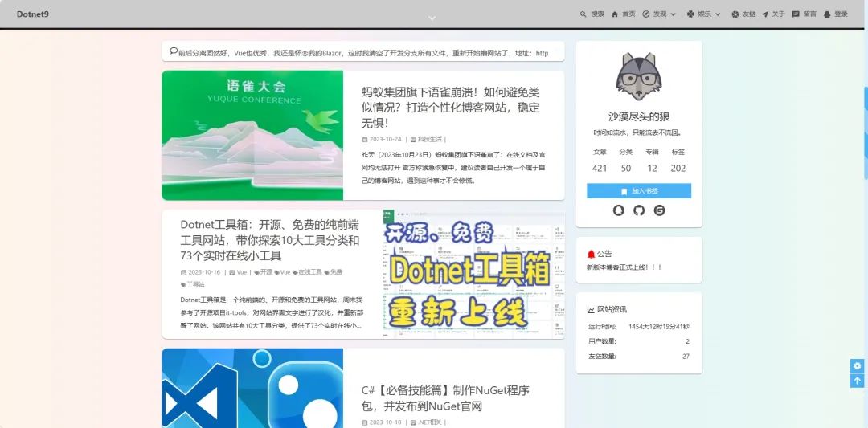Click the author name 沙漠尽头的狼
This screenshot has width=868, height=428.
(x=639, y=116)
